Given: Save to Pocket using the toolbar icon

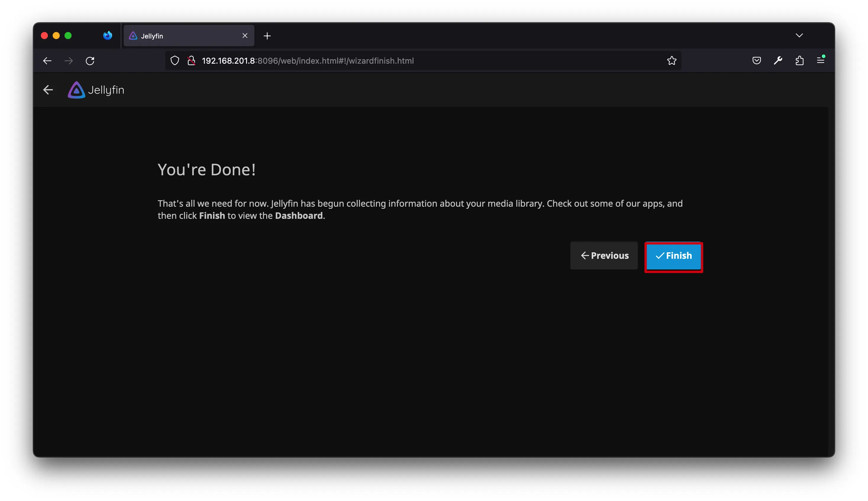Looking at the screenshot, I should point(756,61).
